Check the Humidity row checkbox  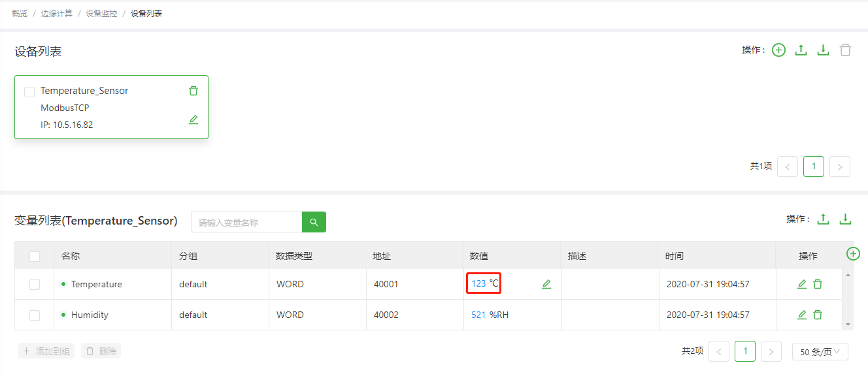pos(35,315)
